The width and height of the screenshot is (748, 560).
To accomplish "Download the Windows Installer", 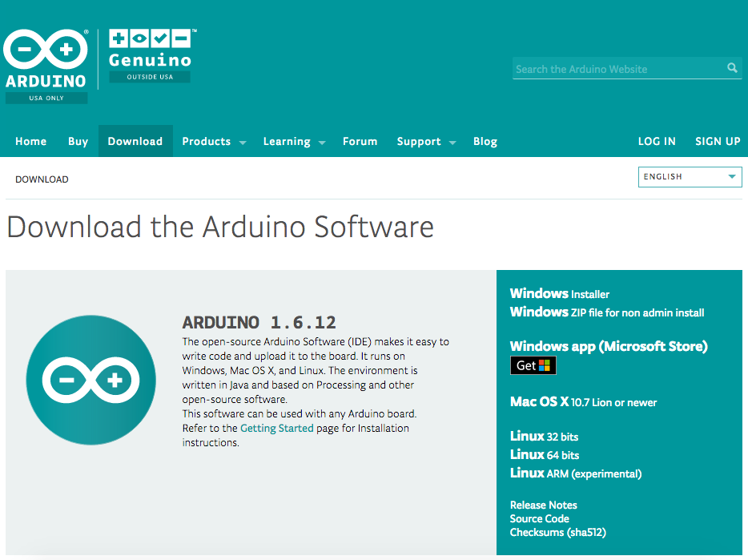I will click(x=560, y=293).
